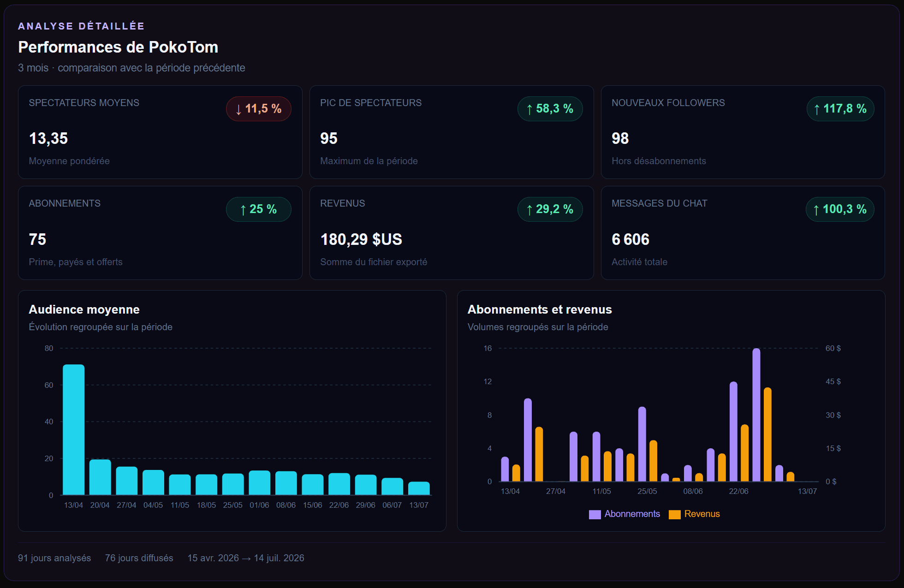Image resolution: width=904 pixels, height=588 pixels.
Task: Click the 15 avr. 2026 → 14 juil. 2026 range
Action: [246, 558]
